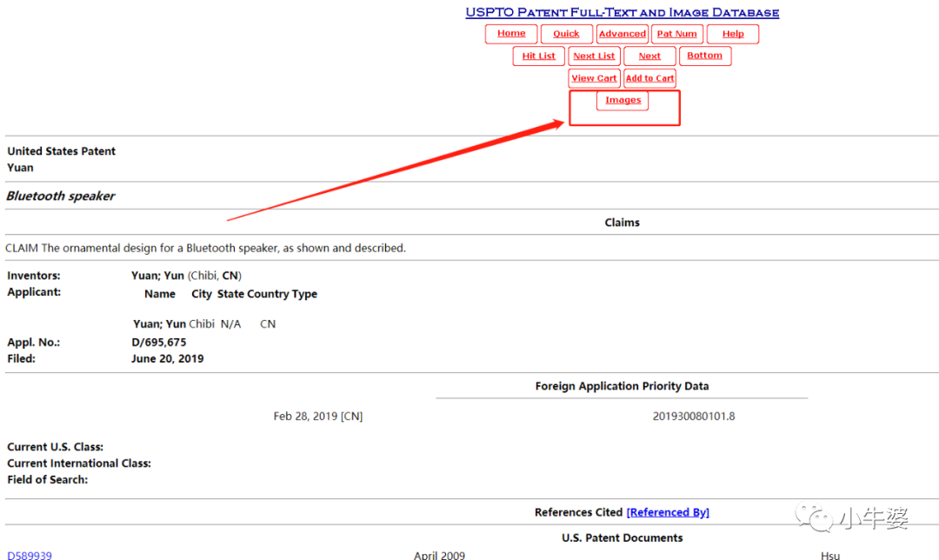Screen dimensions: 939x560
Task: Go to Advanced search
Action: (x=623, y=34)
